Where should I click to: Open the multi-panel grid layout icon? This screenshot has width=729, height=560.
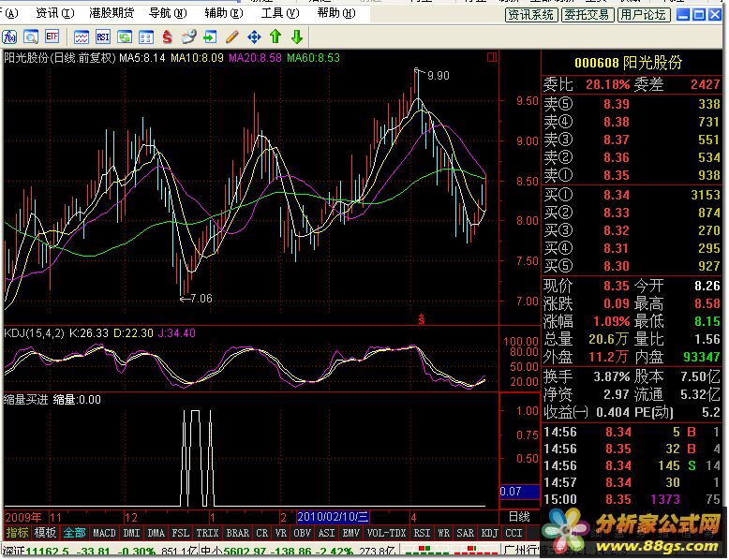(146, 37)
